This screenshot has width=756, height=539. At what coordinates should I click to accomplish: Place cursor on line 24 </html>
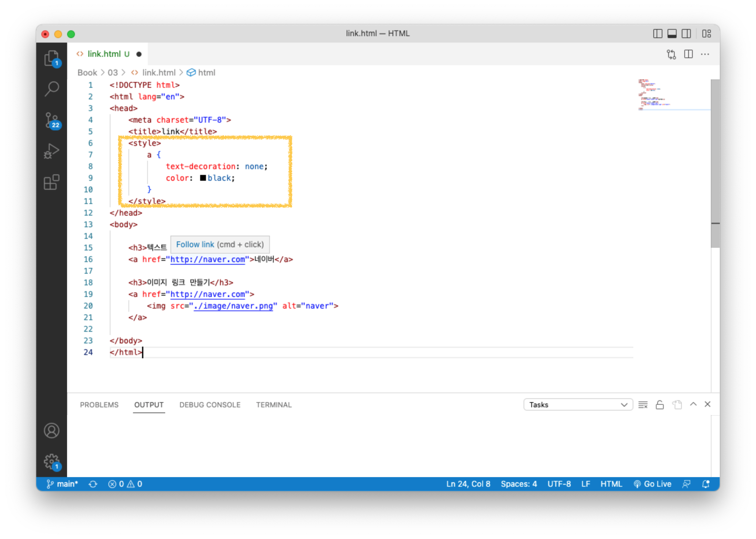[126, 352]
